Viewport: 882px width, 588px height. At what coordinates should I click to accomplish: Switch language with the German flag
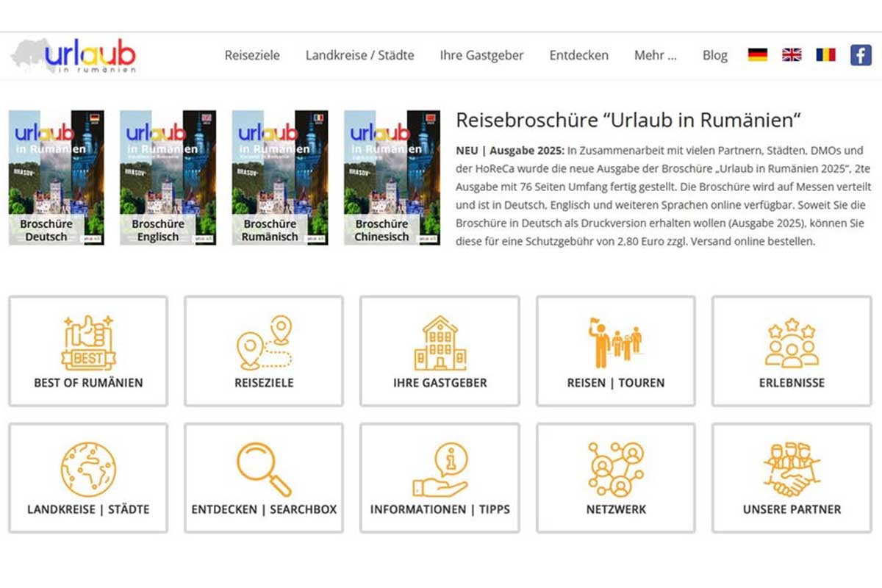758,54
